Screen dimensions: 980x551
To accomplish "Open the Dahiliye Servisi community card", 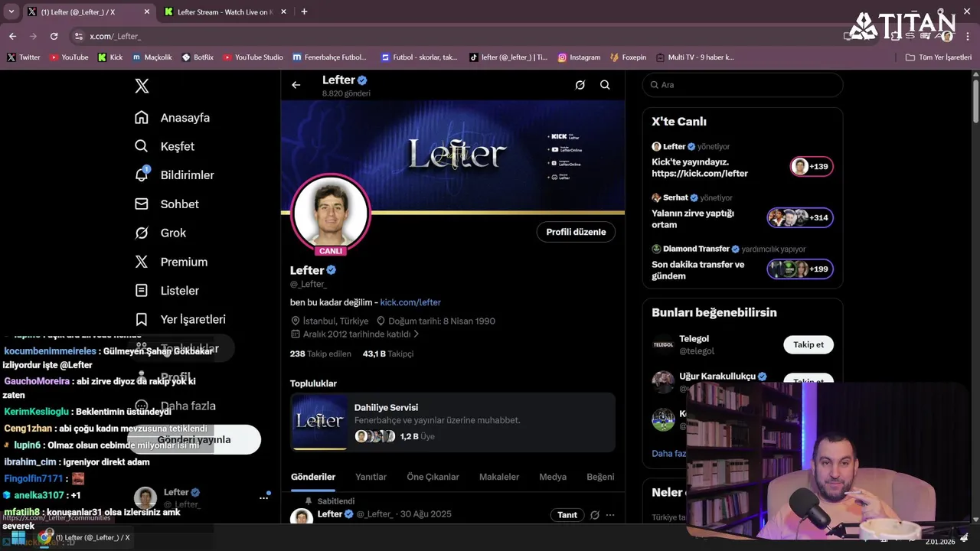I will pos(452,422).
